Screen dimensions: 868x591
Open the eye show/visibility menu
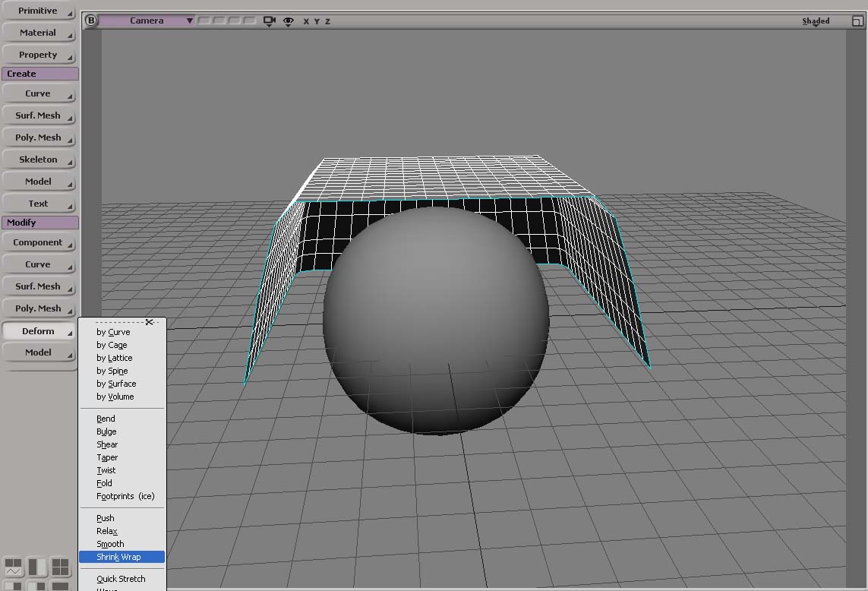pyautogui.click(x=289, y=21)
